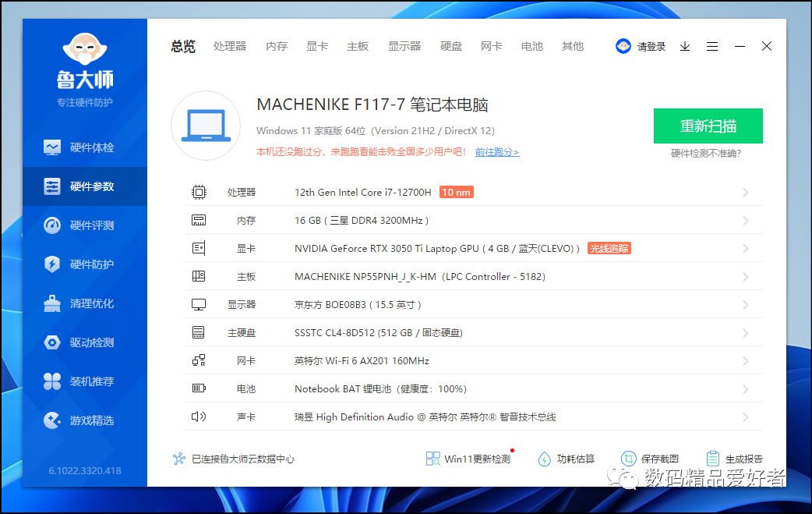812x514 pixels.
Task: Click the Windows 11 家庭版 64位 version text
Action: click(x=376, y=130)
